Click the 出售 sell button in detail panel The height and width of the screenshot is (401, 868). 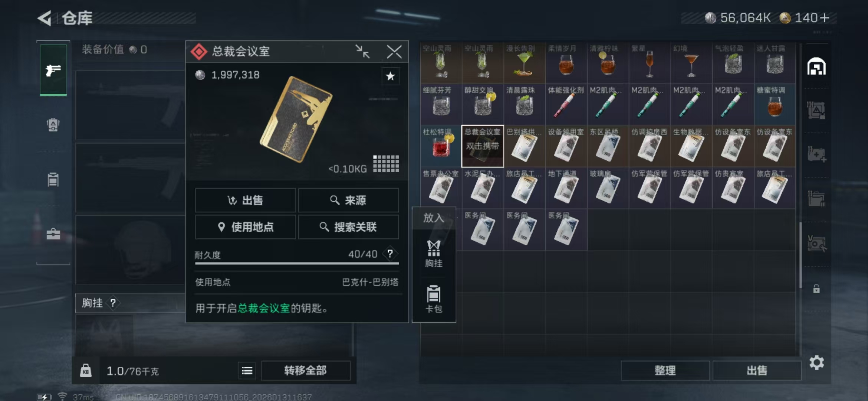(x=246, y=200)
